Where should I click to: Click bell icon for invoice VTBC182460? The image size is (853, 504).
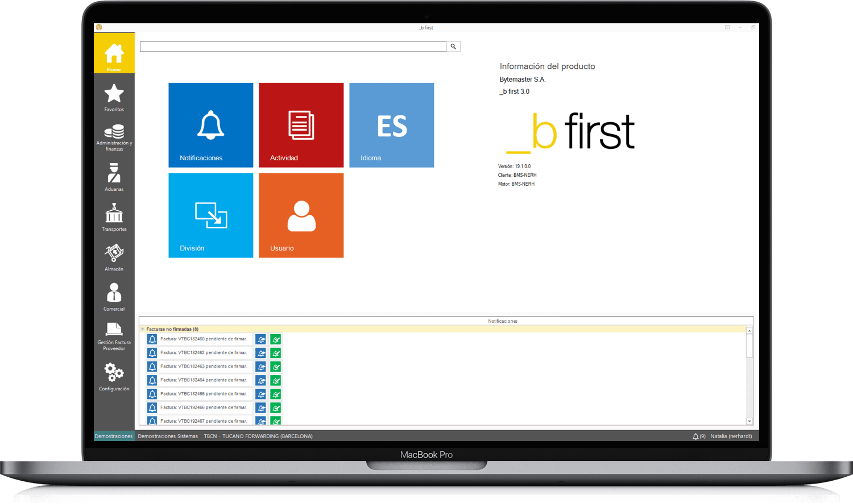pos(152,339)
